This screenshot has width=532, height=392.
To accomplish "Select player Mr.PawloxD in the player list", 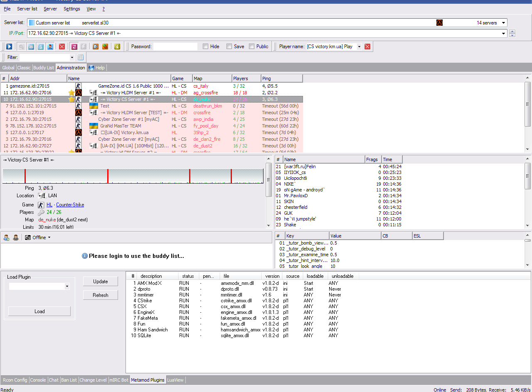I will (338, 196).
